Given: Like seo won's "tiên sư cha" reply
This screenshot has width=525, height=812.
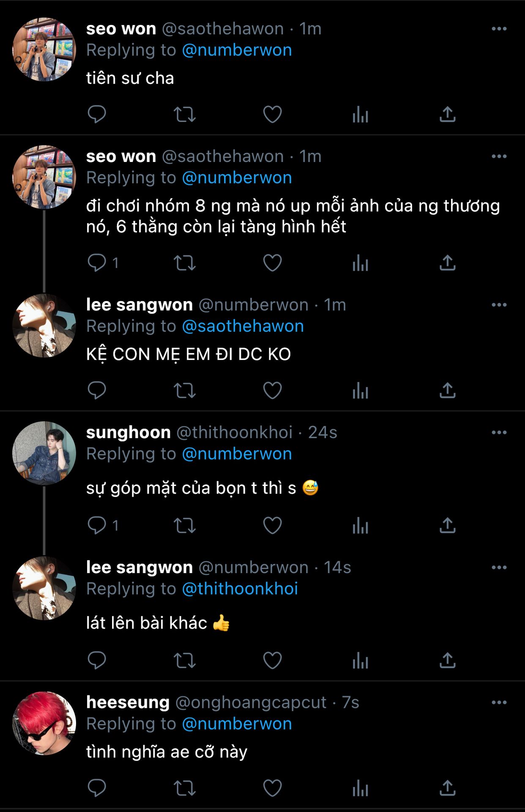Looking at the screenshot, I should click(x=272, y=114).
